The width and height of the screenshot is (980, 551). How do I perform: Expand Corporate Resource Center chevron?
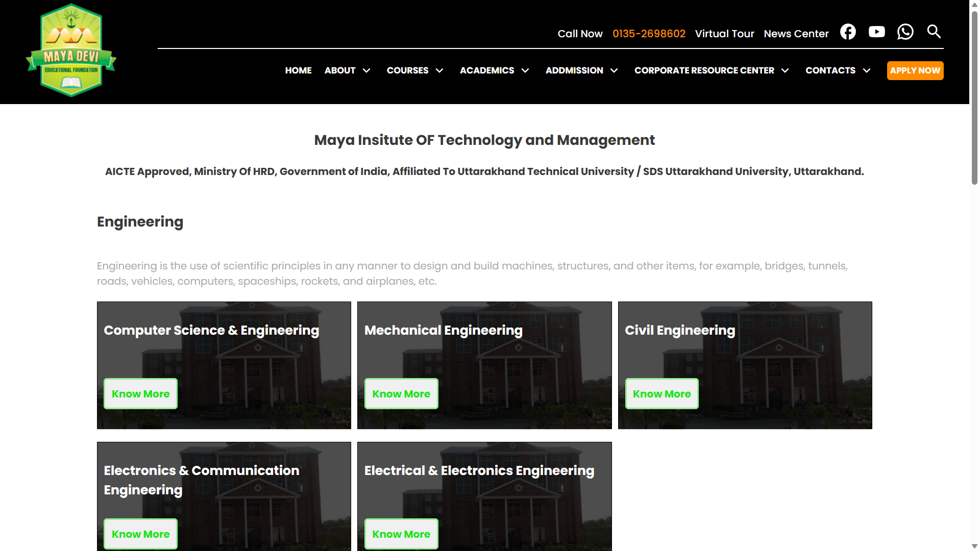pos(785,71)
